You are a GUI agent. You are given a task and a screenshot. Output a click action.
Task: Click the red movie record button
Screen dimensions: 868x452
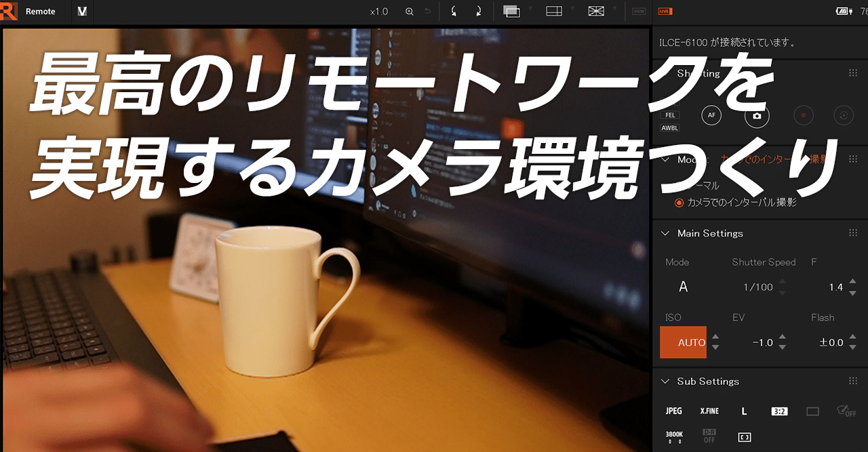(804, 115)
